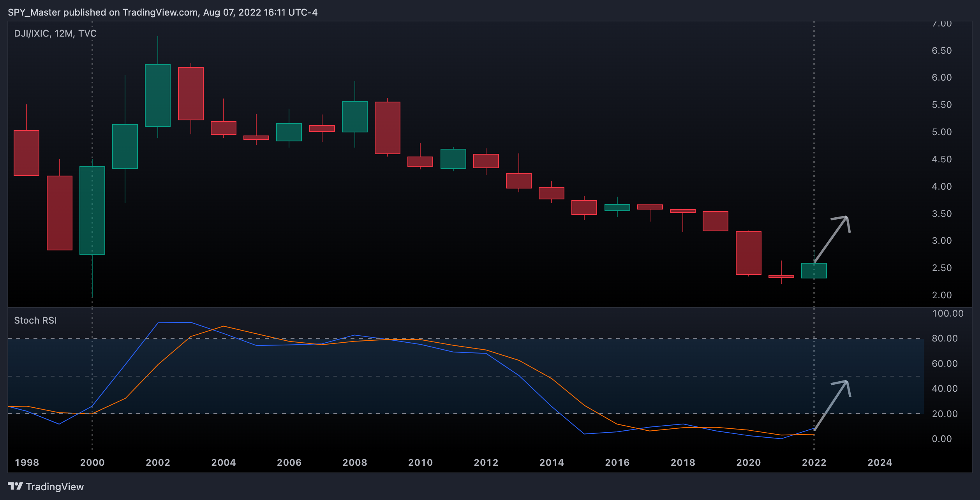Click the 2.50 price axis label
The image size is (980, 500).
tap(942, 268)
